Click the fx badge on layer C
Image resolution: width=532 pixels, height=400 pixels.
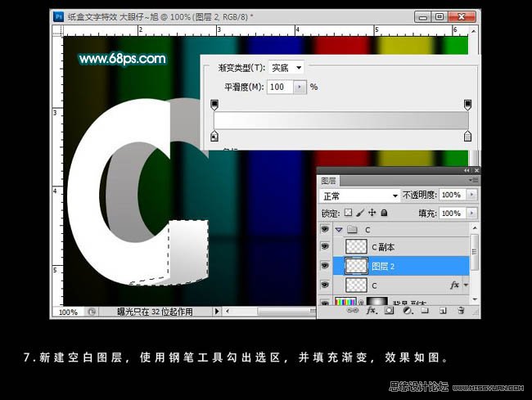(454, 285)
